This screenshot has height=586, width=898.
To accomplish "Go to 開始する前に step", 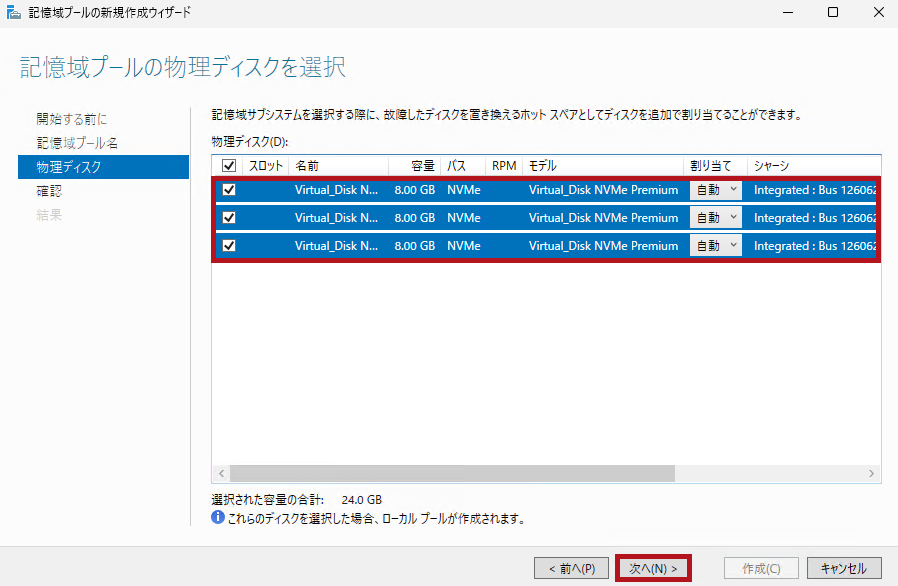I will 71,119.
